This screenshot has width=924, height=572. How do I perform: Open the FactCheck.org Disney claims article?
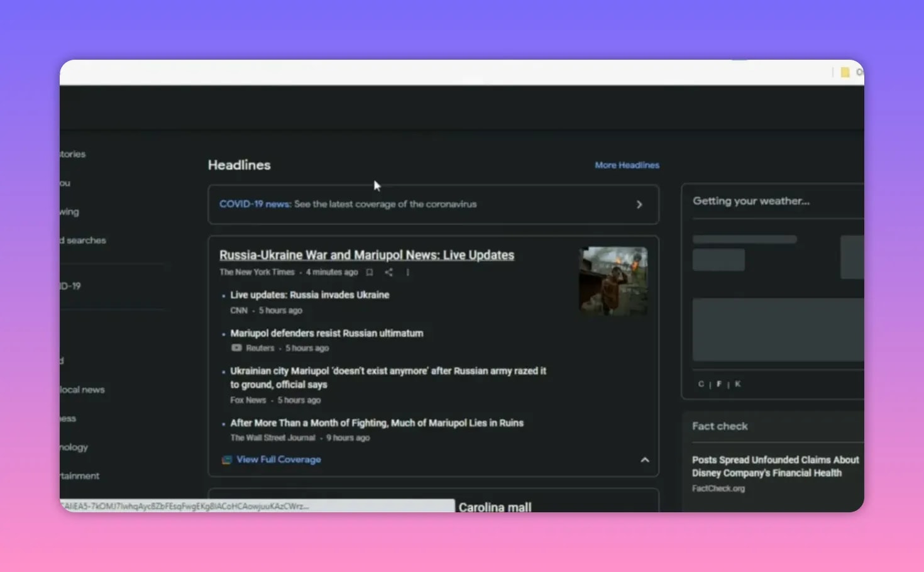(x=775, y=466)
